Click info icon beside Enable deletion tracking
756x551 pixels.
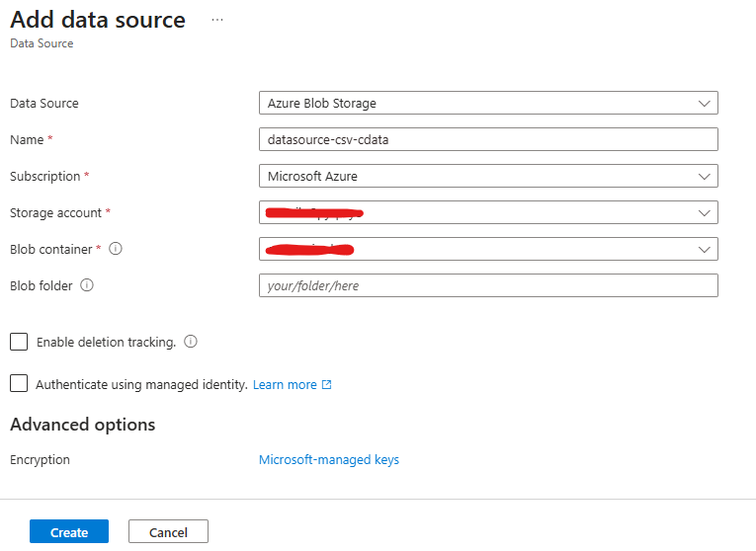pyautogui.click(x=191, y=342)
